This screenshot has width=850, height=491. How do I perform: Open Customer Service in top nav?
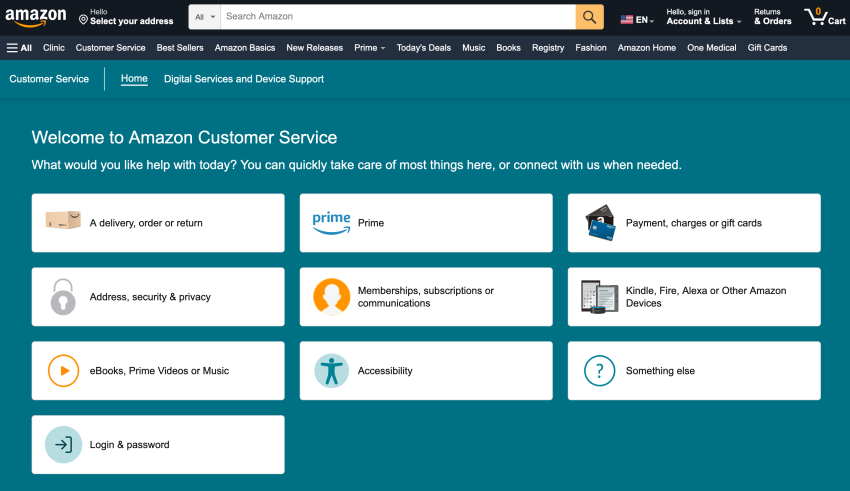click(x=111, y=48)
